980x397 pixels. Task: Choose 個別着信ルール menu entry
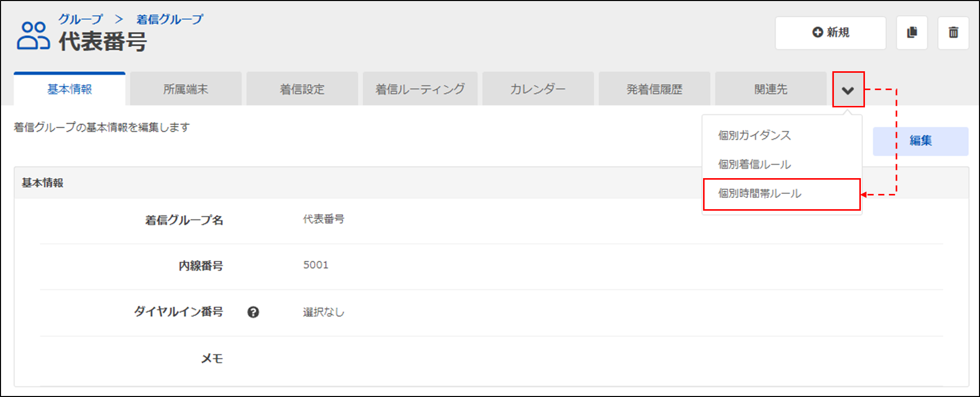pyautogui.click(x=754, y=164)
